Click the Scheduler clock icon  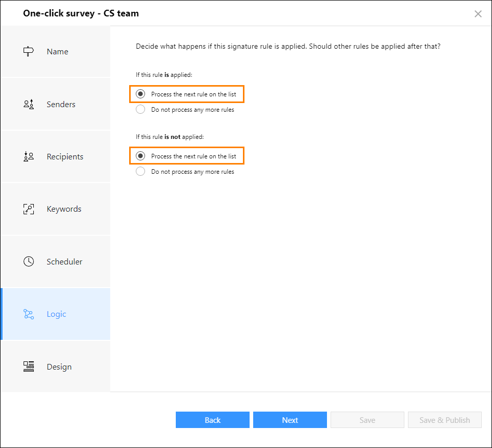29,261
